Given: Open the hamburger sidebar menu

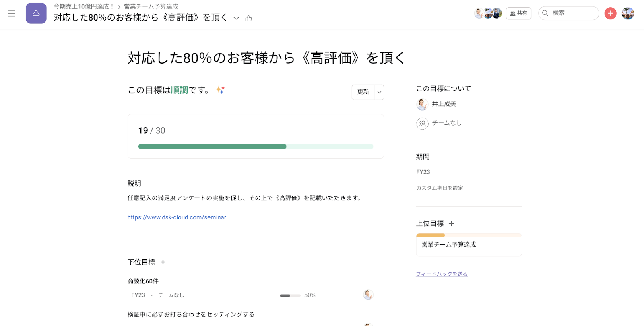Looking at the screenshot, I should pos(12,13).
